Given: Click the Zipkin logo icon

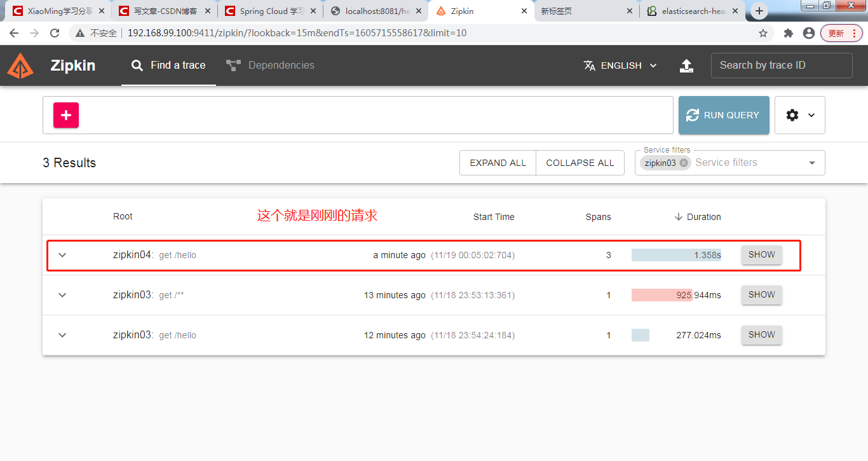Looking at the screenshot, I should [x=20, y=65].
